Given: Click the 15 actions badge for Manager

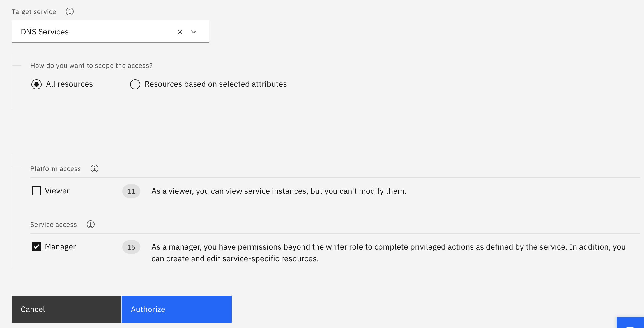Looking at the screenshot, I should [x=131, y=247].
